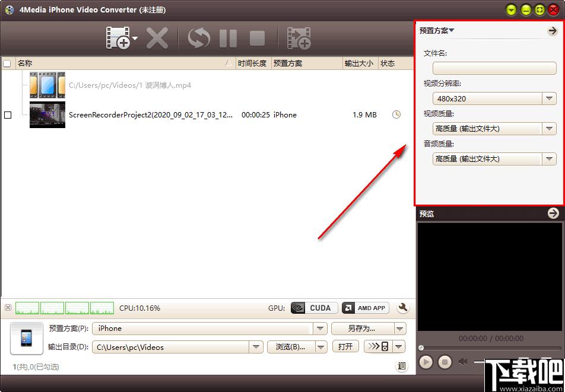Click the clock status icon for ScreenRecorderProject2

point(396,115)
